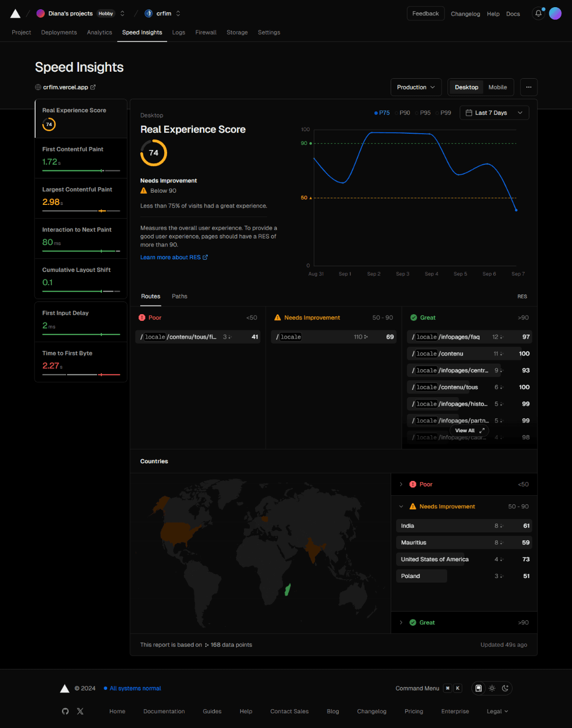Click the X social icon in footer
The image size is (572, 728).
click(80, 711)
